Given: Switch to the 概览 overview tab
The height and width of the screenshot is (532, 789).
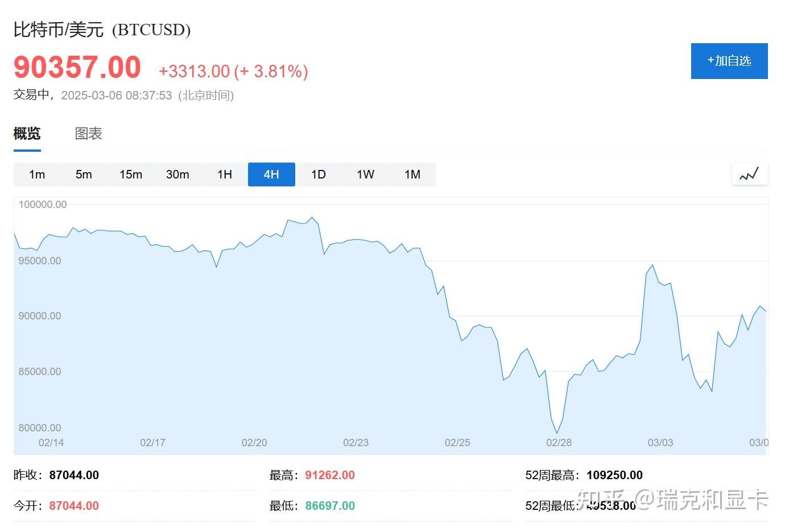Looking at the screenshot, I should tap(27, 134).
